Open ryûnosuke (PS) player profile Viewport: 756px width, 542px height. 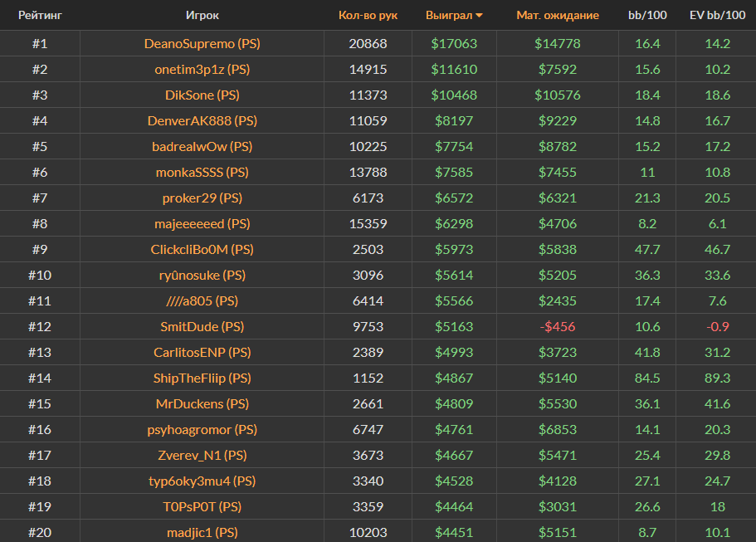click(x=202, y=275)
